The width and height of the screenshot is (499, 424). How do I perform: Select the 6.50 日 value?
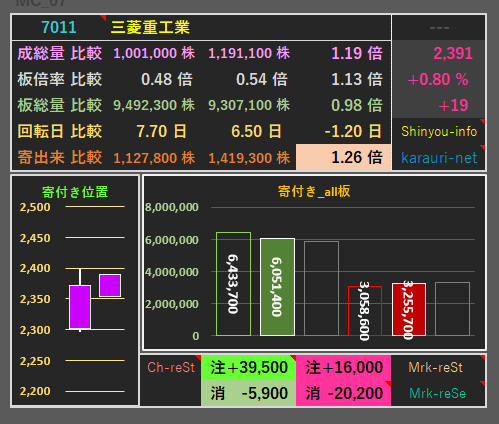(x=256, y=131)
